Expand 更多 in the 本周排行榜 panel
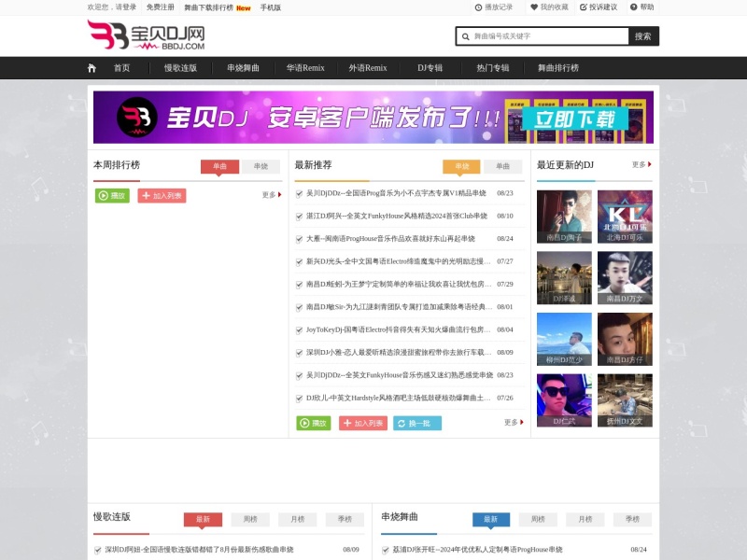The height and width of the screenshot is (560, 747). [x=267, y=195]
